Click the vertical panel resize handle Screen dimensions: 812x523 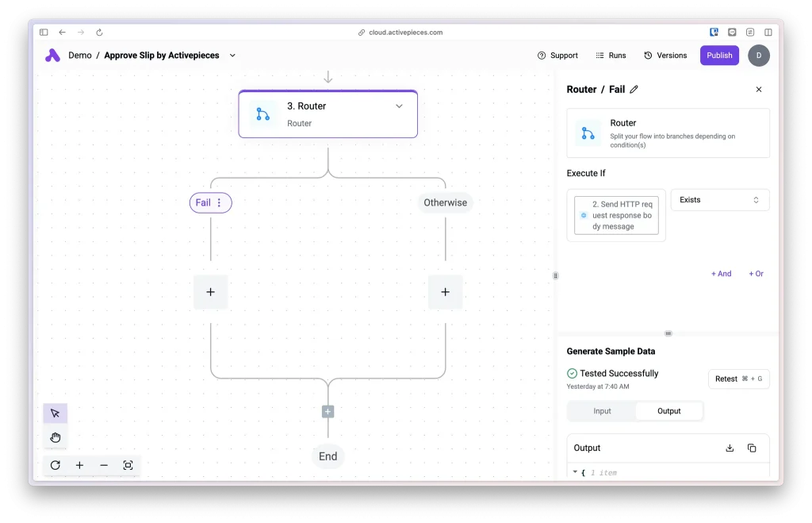556,275
